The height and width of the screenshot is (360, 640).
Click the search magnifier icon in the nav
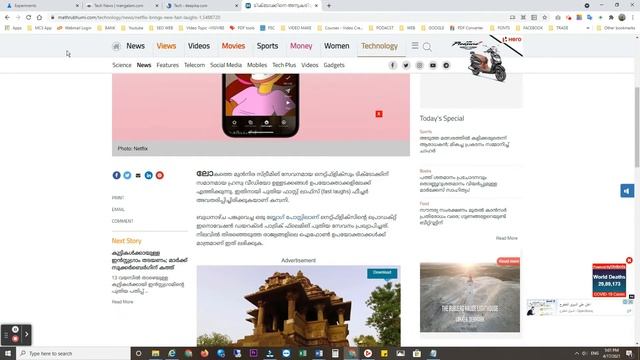pyautogui.click(x=427, y=47)
